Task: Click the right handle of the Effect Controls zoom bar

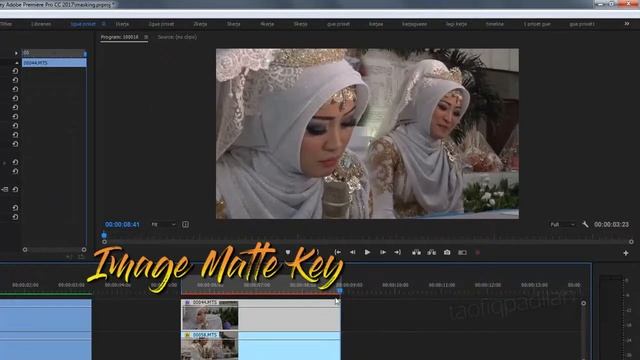Action: (x=84, y=250)
